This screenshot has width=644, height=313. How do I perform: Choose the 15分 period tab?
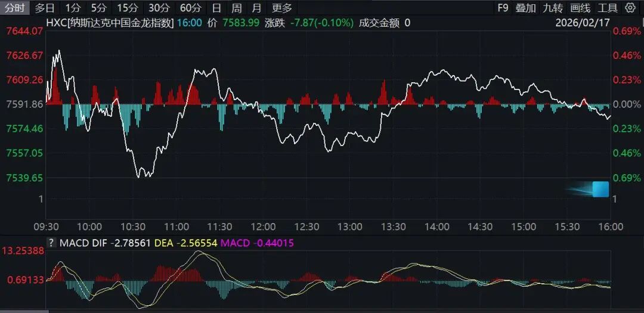(127, 8)
